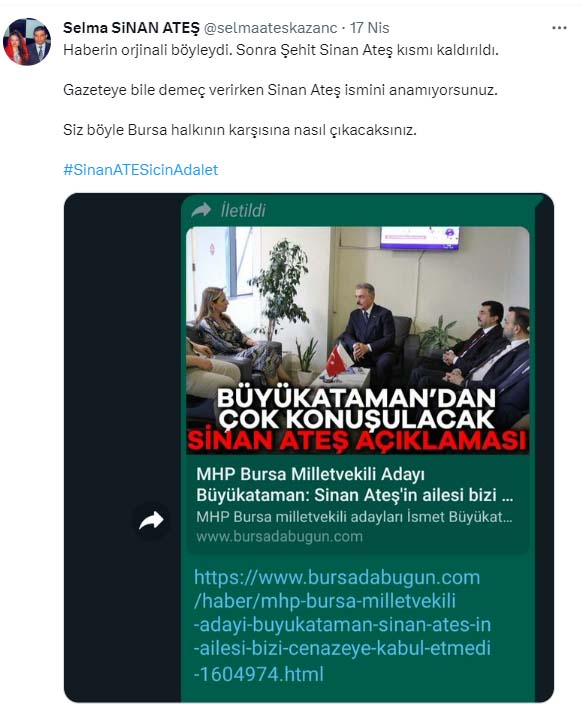The width and height of the screenshot is (582, 717).
Task: Click the round share arrow beside link preview
Action: tap(151, 520)
